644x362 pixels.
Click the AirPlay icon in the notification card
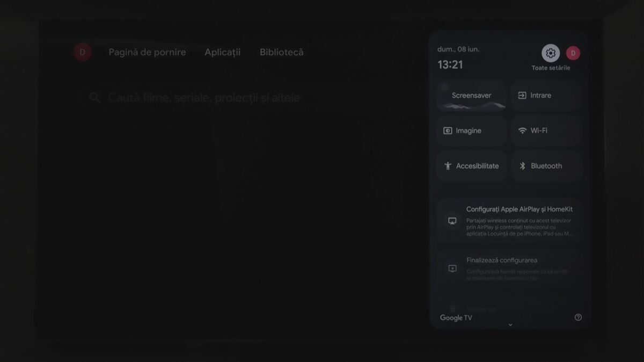(452, 221)
